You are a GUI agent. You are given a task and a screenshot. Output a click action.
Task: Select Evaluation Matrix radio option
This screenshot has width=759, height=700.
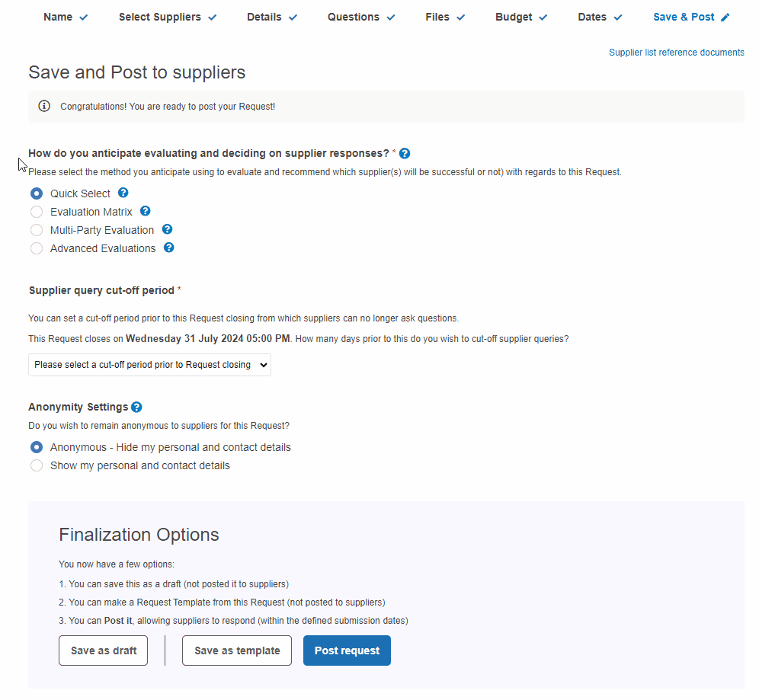tap(37, 212)
